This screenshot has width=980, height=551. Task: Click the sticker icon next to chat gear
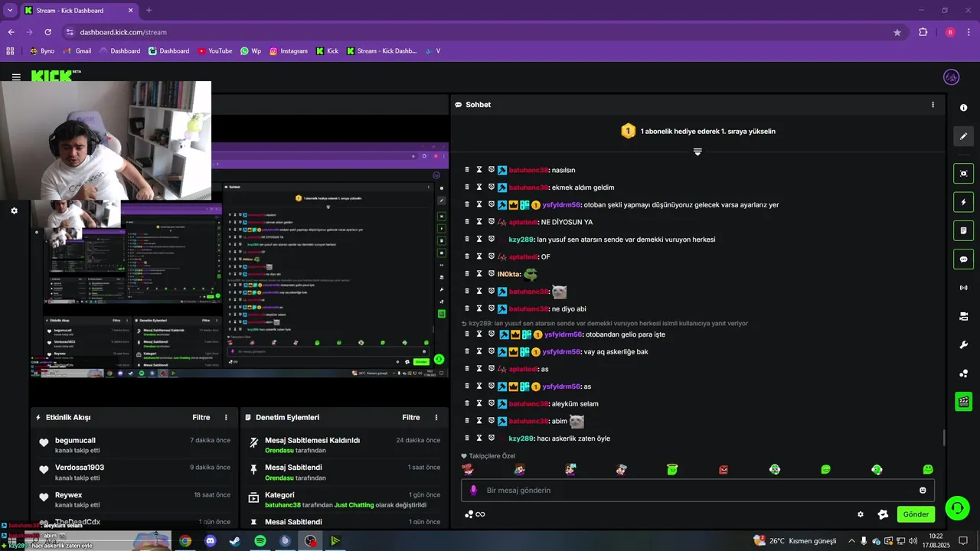[x=883, y=514]
